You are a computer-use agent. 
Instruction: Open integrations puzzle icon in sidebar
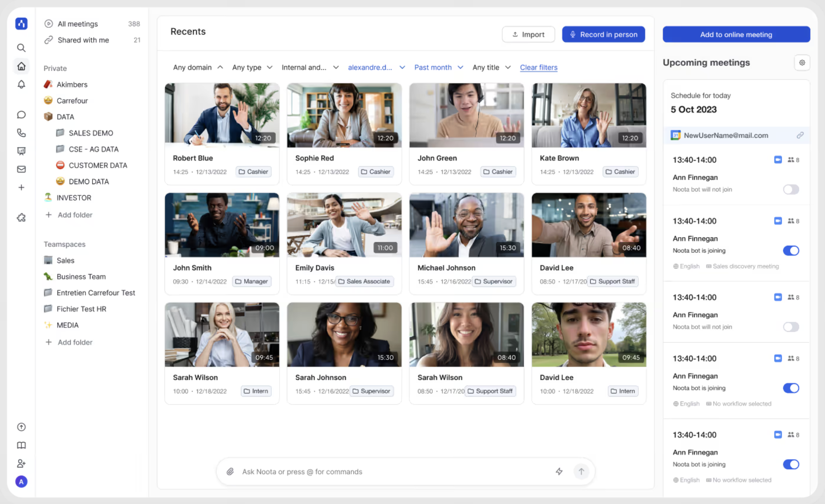coord(21,218)
